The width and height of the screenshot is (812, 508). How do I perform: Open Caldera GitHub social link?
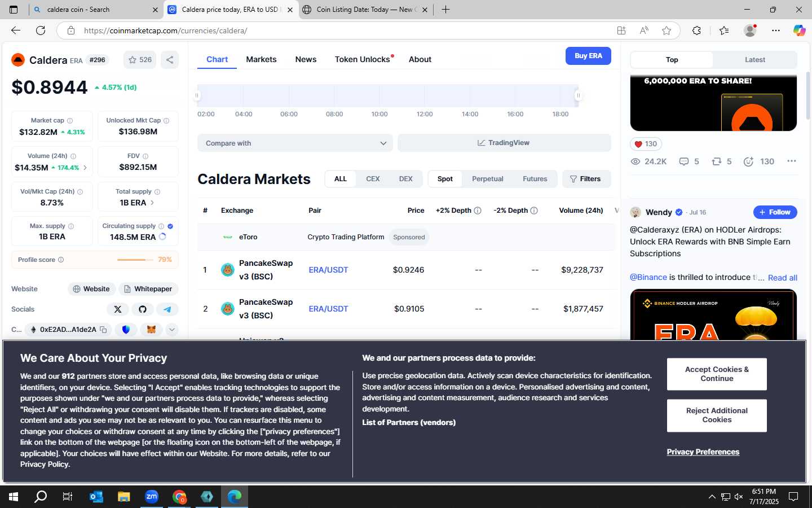(142, 309)
